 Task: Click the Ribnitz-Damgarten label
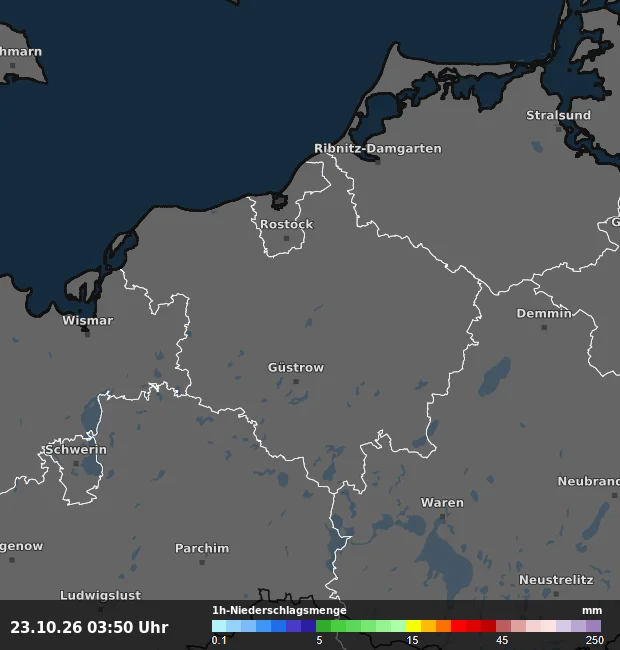click(x=378, y=148)
